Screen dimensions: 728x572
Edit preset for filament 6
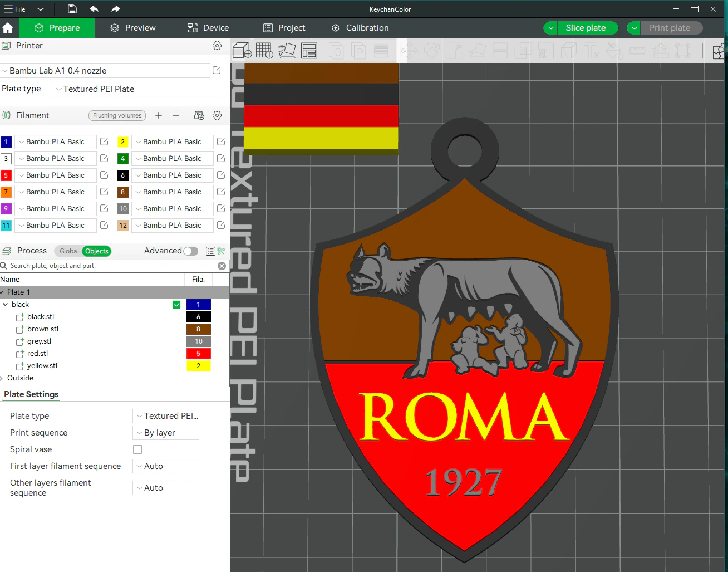[x=221, y=175]
